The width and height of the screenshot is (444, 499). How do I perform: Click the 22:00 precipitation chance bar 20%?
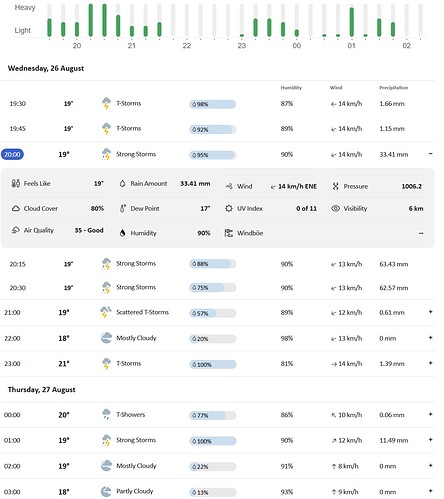213,339
